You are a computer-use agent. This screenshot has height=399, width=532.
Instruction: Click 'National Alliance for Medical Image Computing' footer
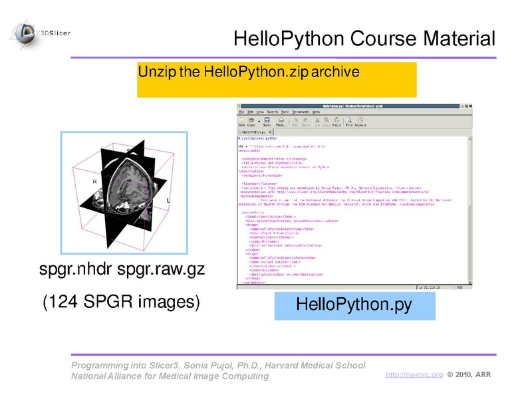(170, 376)
